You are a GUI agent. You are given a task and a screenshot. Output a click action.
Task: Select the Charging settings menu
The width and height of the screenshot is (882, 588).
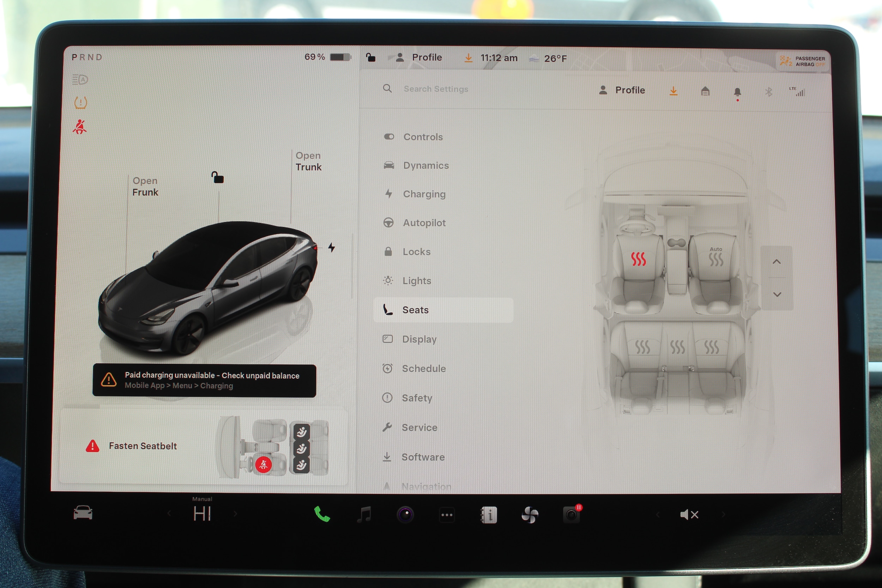(424, 194)
